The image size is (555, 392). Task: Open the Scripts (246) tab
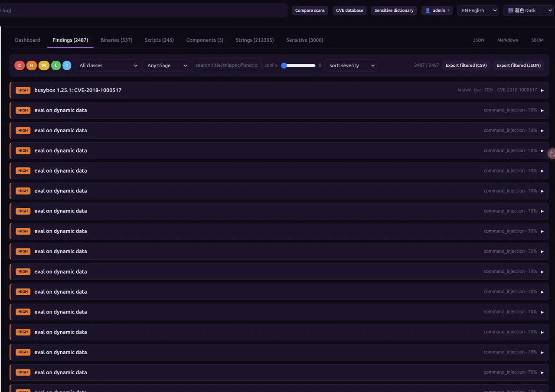click(159, 40)
